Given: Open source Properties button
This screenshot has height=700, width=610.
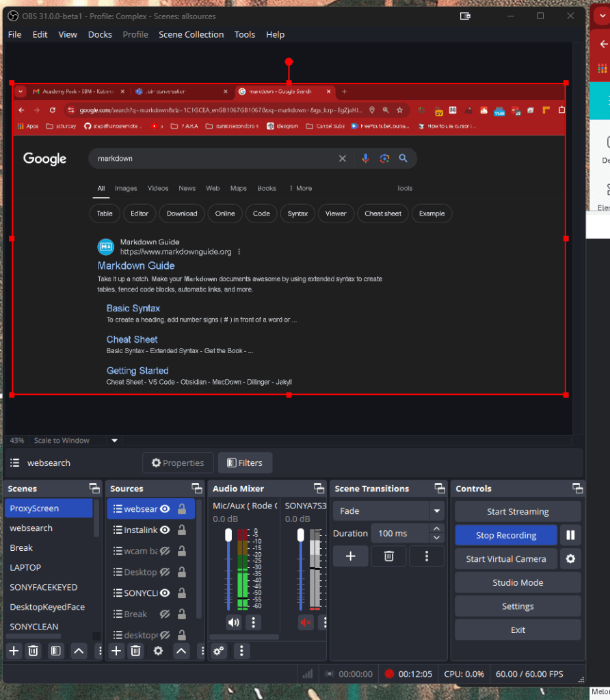Looking at the screenshot, I should (x=178, y=463).
